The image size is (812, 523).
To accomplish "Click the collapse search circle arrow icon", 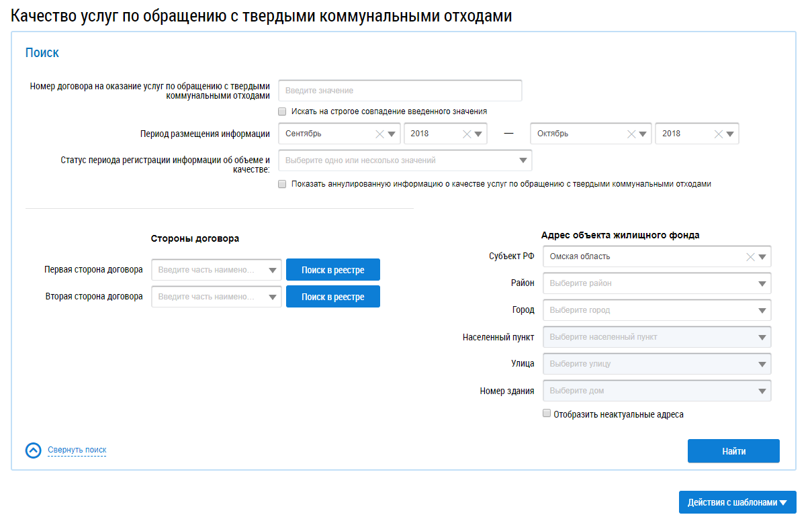I will (x=34, y=450).
